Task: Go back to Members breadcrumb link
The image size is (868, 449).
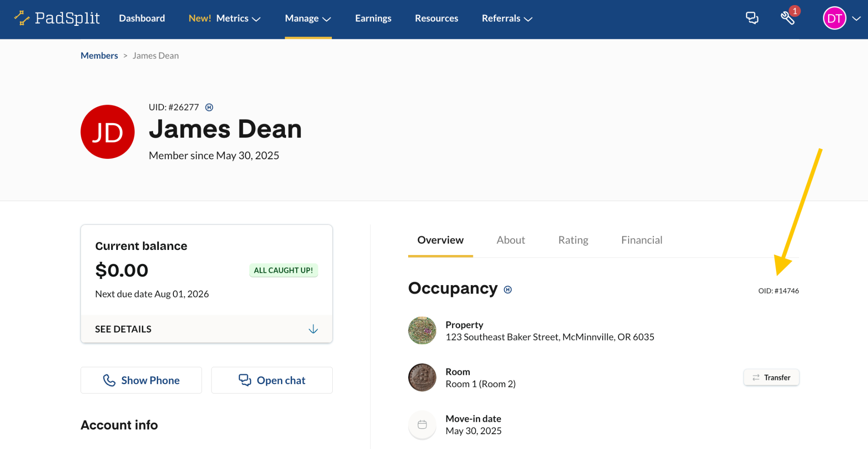Action: pos(99,55)
